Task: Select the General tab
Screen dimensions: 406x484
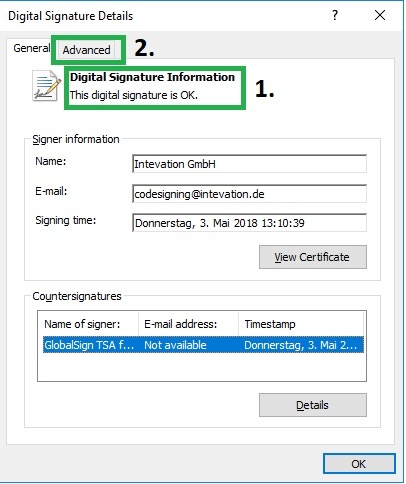Action: click(31, 48)
